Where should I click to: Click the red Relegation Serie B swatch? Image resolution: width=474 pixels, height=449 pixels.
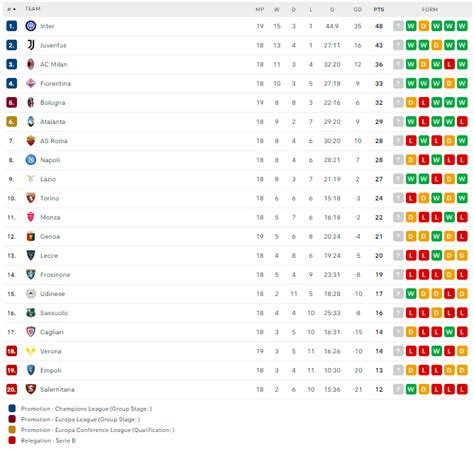pyautogui.click(x=12, y=440)
